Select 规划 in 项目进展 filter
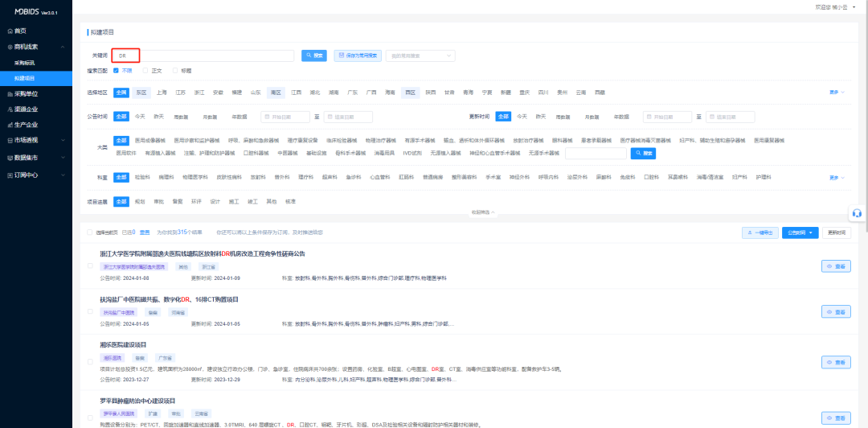The width and height of the screenshot is (868, 428). pos(140,202)
